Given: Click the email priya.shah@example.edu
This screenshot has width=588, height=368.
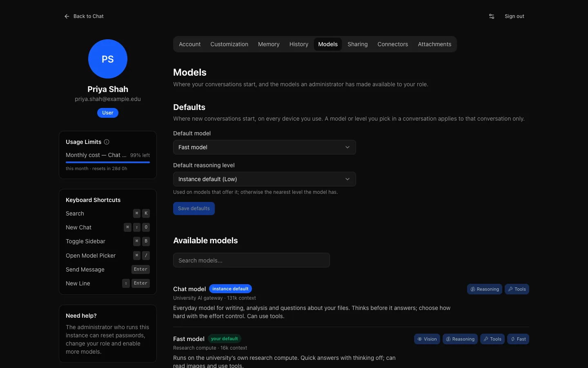Looking at the screenshot, I should click(x=108, y=99).
